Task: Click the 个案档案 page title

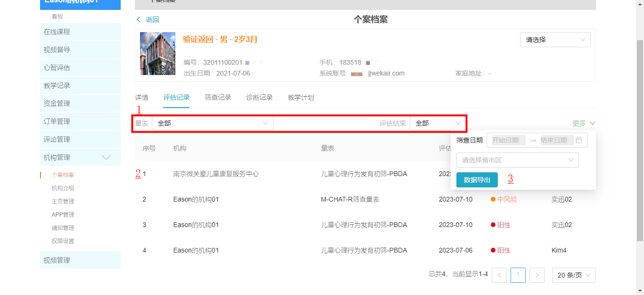Action: point(371,19)
